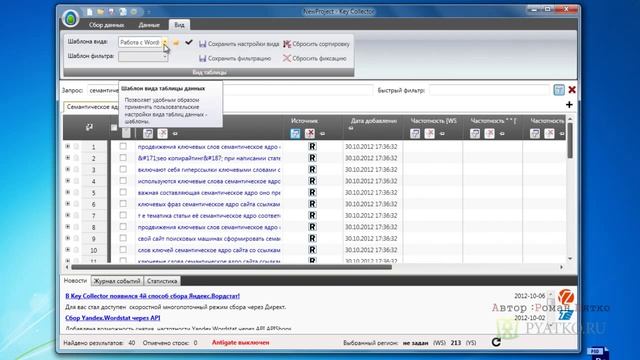The width and height of the screenshot is (640, 360).
Task: Switch to the Статистика tab
Action: click(162, 281)
